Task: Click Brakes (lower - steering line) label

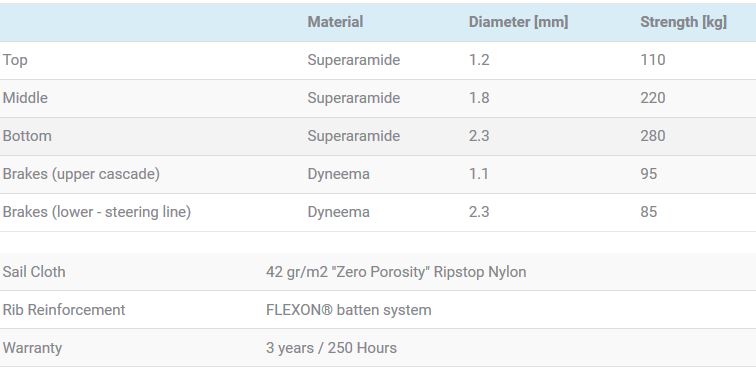Action: (97, 212)
